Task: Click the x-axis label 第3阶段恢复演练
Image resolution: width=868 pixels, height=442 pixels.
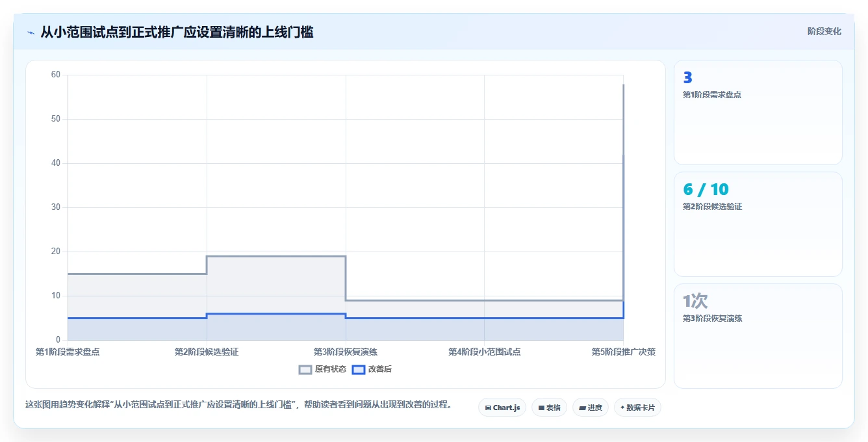Action: (346, 352)
